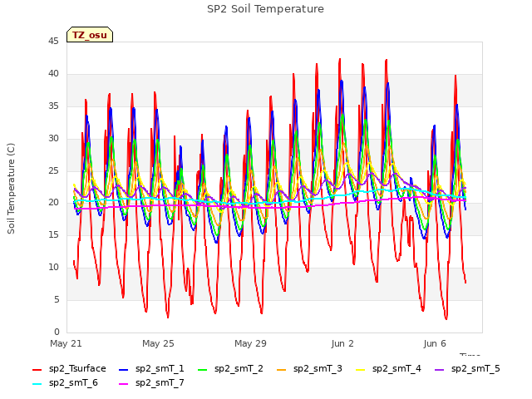Image resolution: width=532 pixels, height=399 pixels.
Task: Click the sp2_smT_3 legend label
Action: pyautogui.click(x=318, y=369)
